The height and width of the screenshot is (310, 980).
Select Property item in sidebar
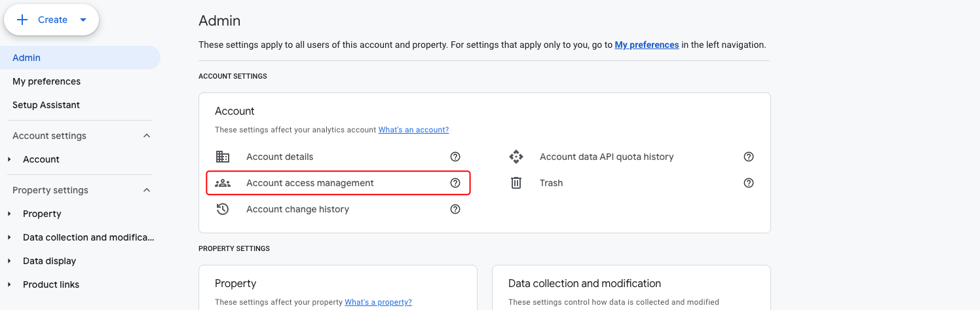coord(42,214)
